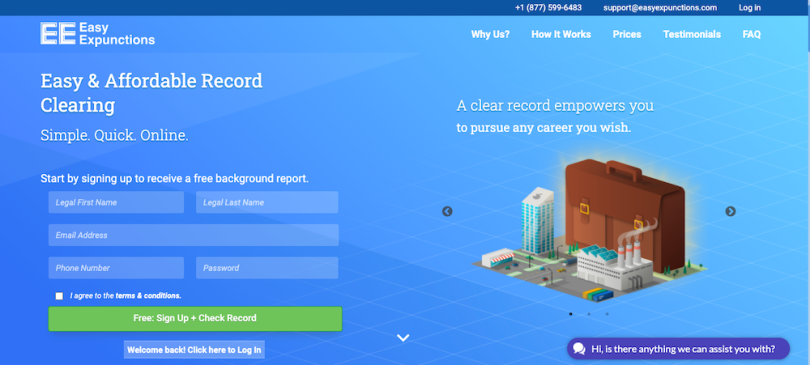This screenshot has height=365, width=810.
Task: Click the support@easyexpunctions.com email link
Action: click(660, 8)
